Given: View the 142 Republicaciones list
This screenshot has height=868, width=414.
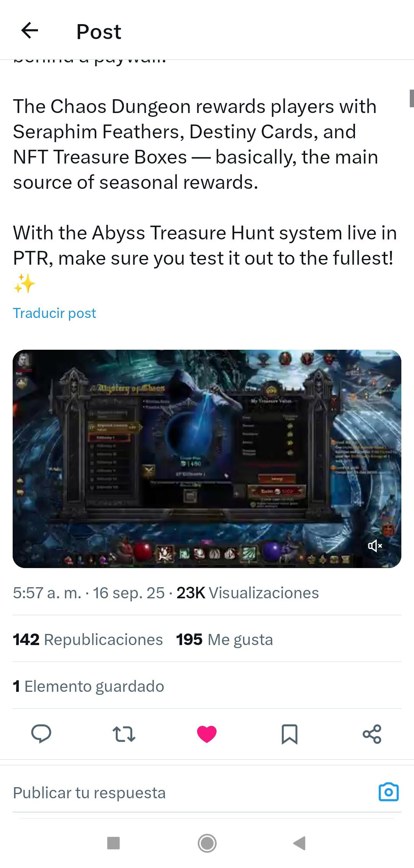Looking at the screenshot, I should [x=88, y=639].
